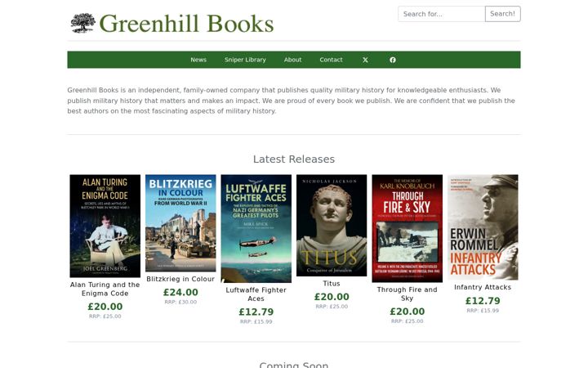
Task: Click the Through Fire and Sky title link
Action: (x=408, y=294)
